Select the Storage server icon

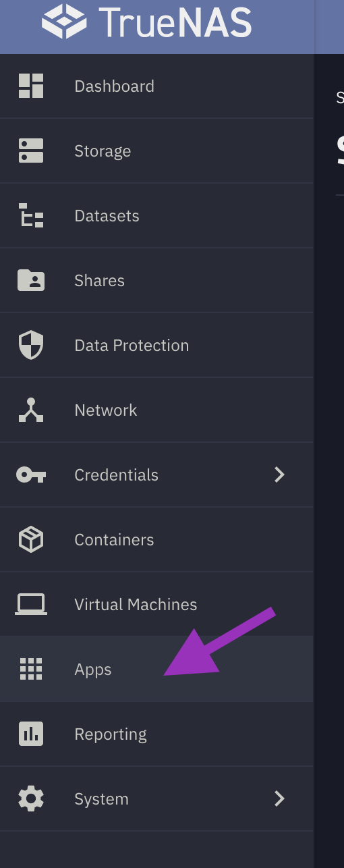click(x=31, y=151)
